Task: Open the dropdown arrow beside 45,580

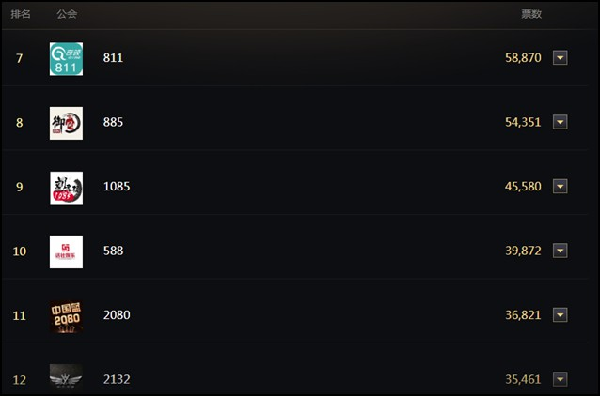Action: (x=560, y=186)
